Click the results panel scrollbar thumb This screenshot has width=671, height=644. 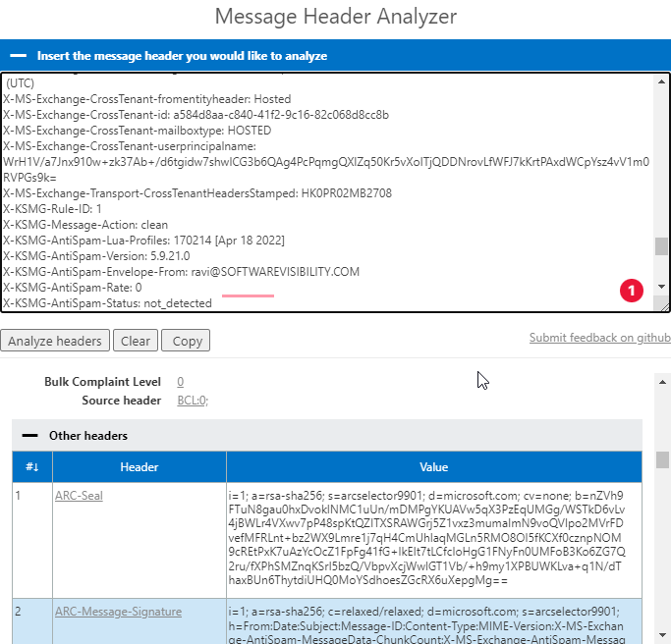click(661, 459)
